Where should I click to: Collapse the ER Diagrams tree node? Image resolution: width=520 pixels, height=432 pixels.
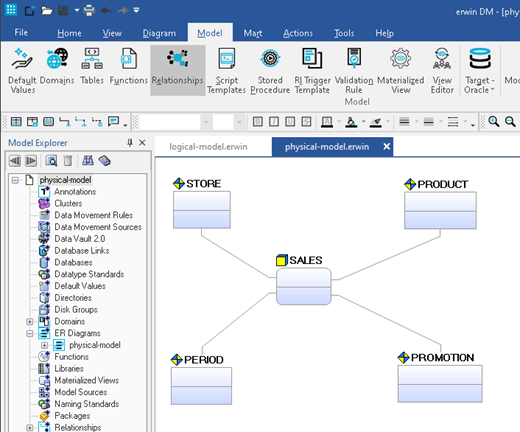(x=30, y=333)
